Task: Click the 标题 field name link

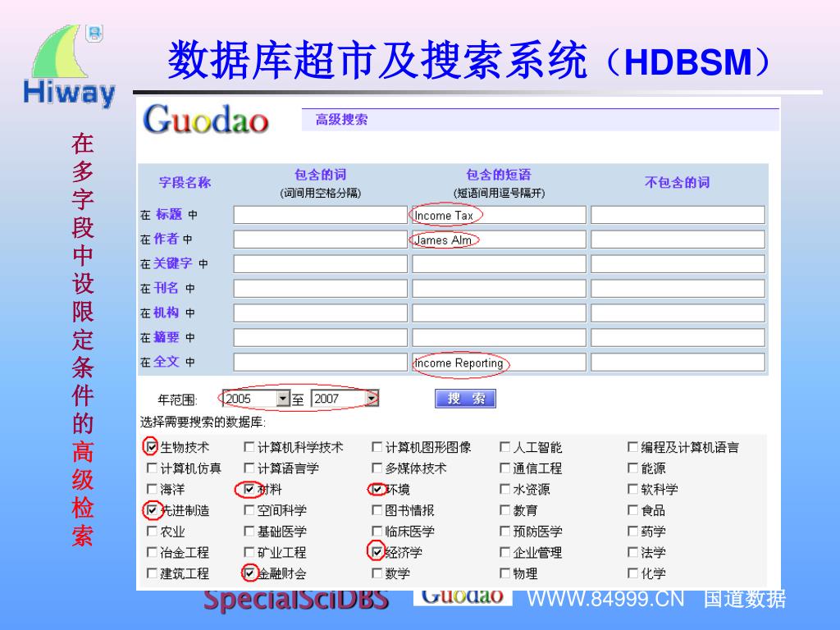Action: pos(169,214)
